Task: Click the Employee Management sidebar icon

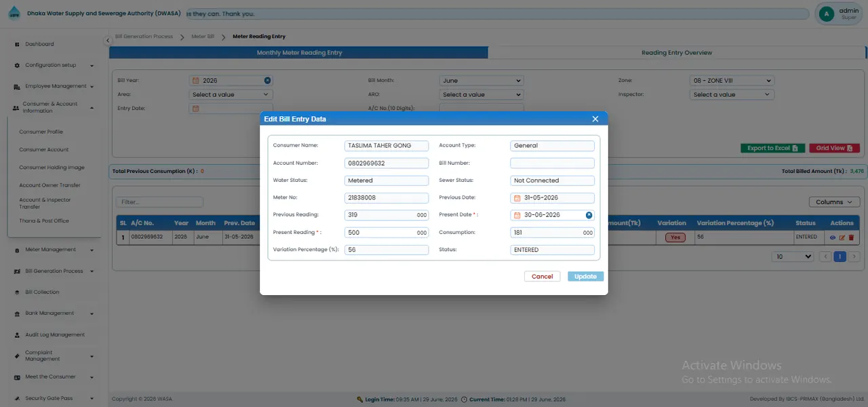Action: 17,87
